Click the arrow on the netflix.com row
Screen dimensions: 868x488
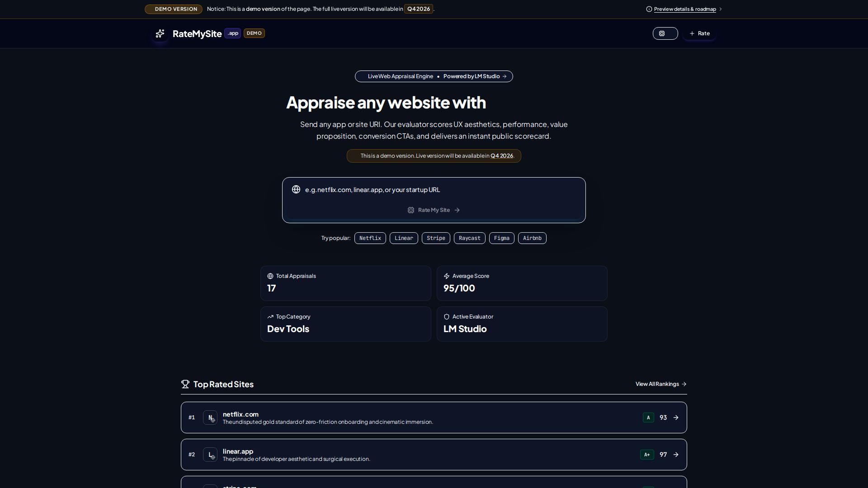pyautogui.click(x=676, y=418)
